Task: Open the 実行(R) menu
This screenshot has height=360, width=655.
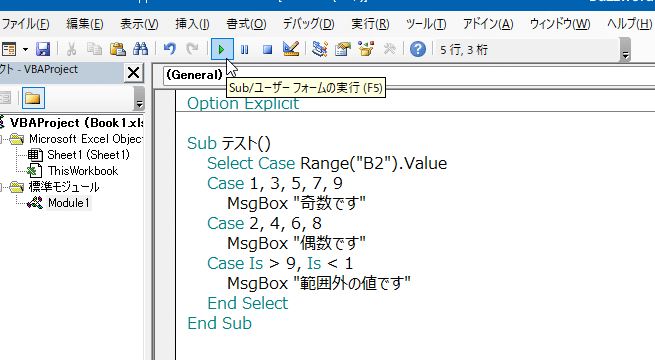Action: pos(370,24)
